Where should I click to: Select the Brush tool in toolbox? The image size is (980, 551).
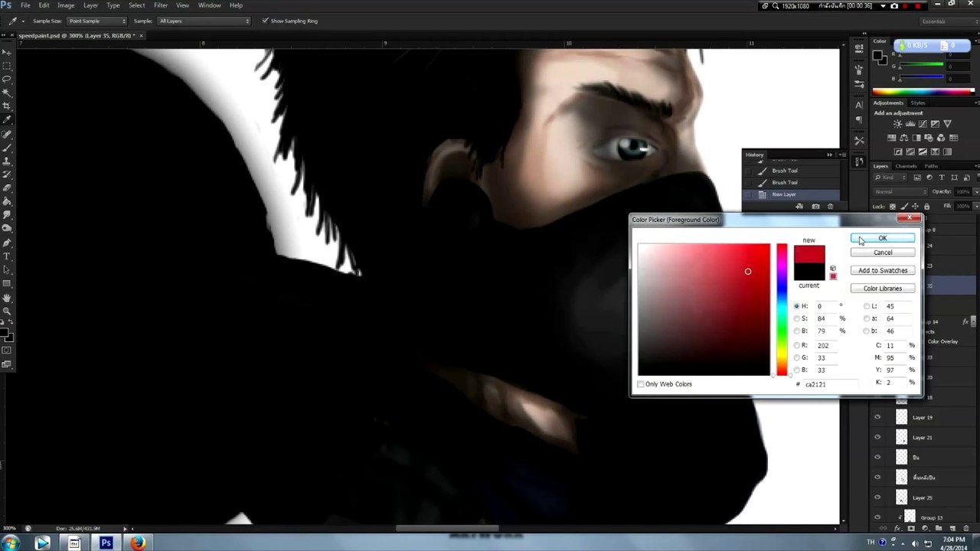7,148
